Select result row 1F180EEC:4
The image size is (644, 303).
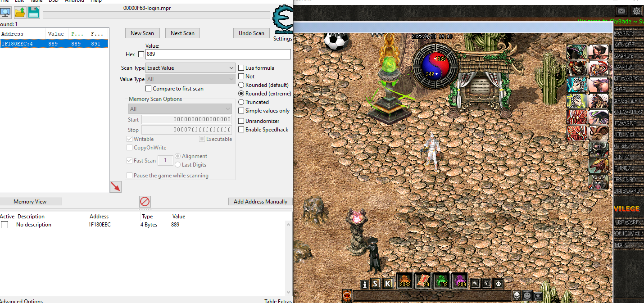(x=54, y=44)
